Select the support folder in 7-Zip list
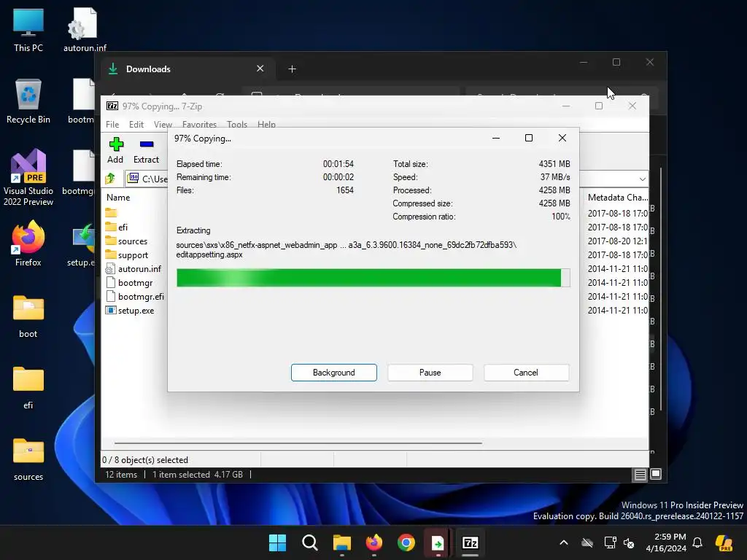This screenshot has height=560, width=747. [127, 254]
